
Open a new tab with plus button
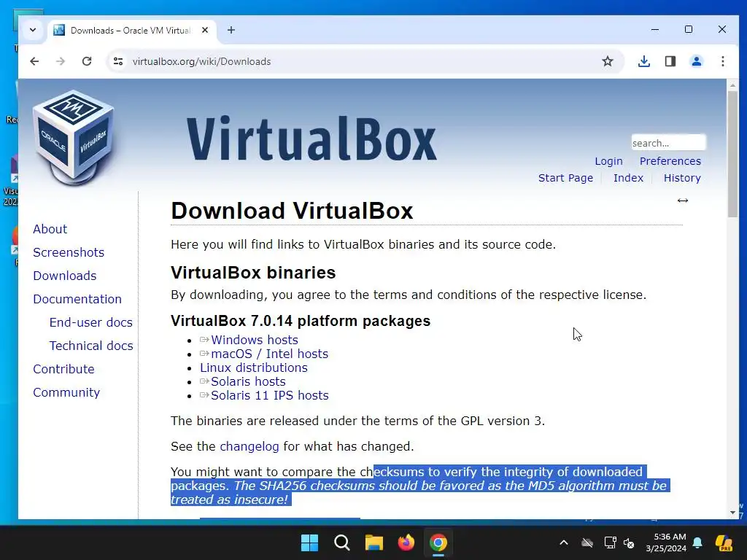(x=231, y=30)
